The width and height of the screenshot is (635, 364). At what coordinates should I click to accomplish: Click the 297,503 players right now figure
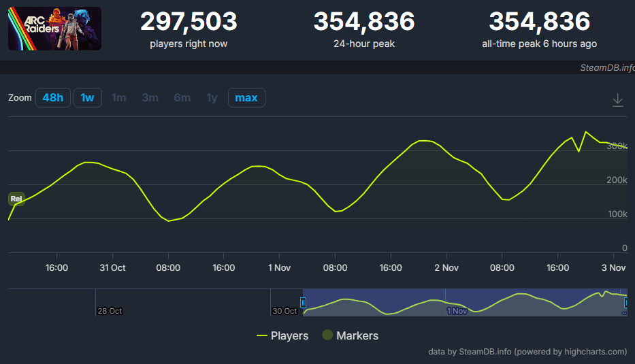tap(189, 22)
